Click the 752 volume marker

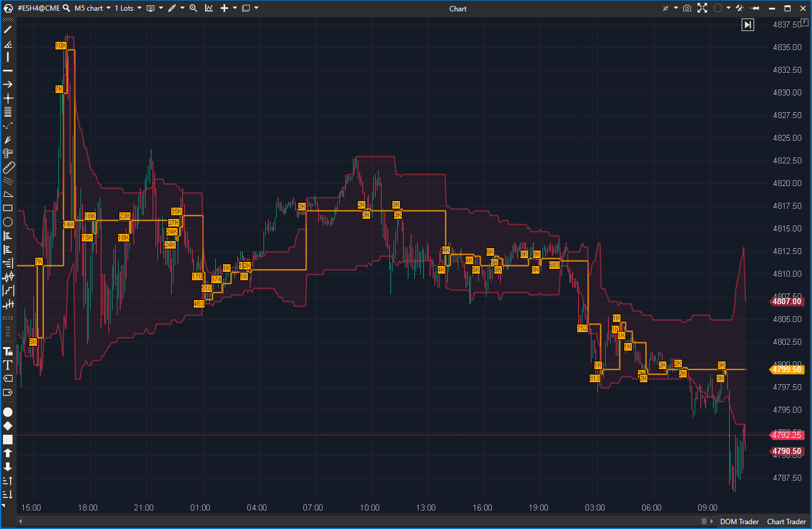pyautogui.click(x=582, y=328)
